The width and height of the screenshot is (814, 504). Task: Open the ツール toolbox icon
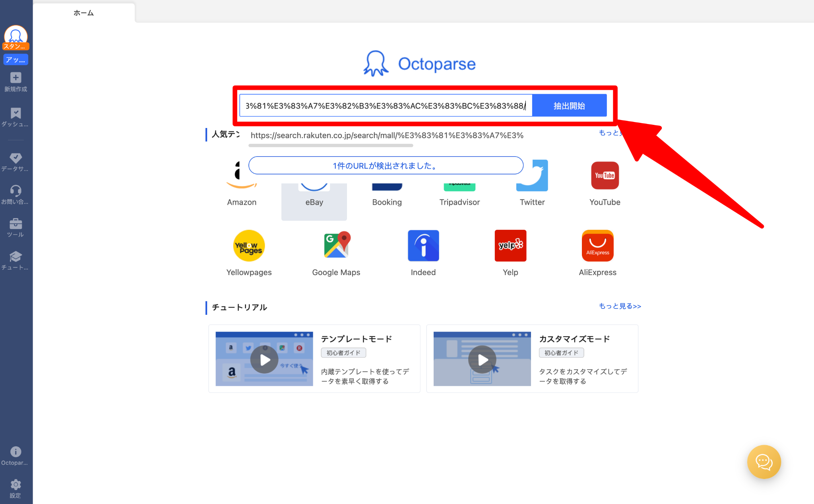[x=16, y=223]
